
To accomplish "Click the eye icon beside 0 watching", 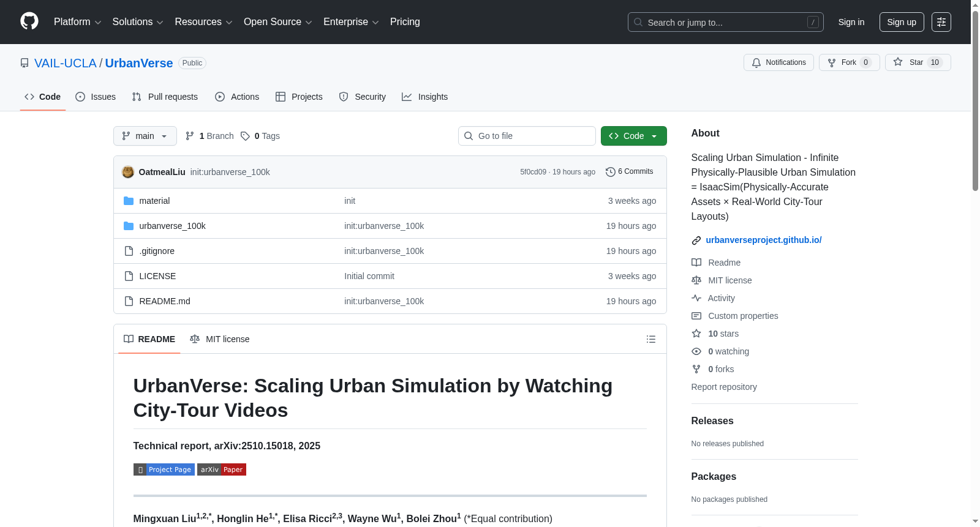I will click(x=696, y=351).
